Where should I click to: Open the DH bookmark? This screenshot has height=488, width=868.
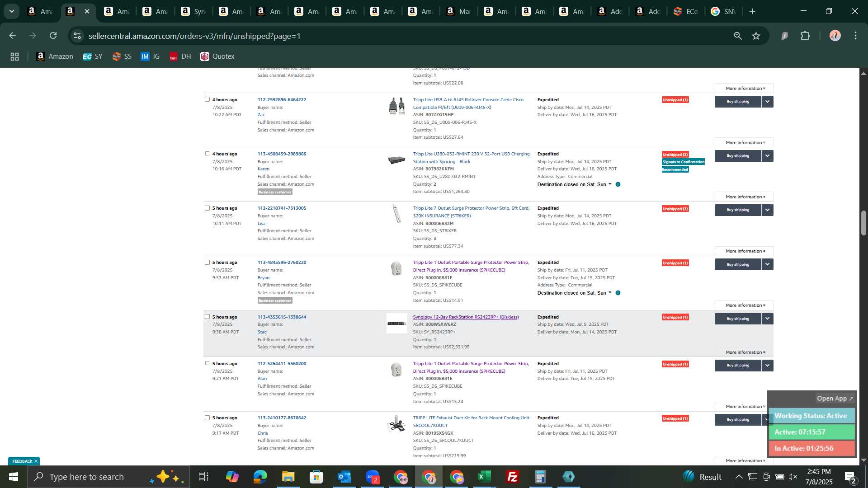[180, 56]
